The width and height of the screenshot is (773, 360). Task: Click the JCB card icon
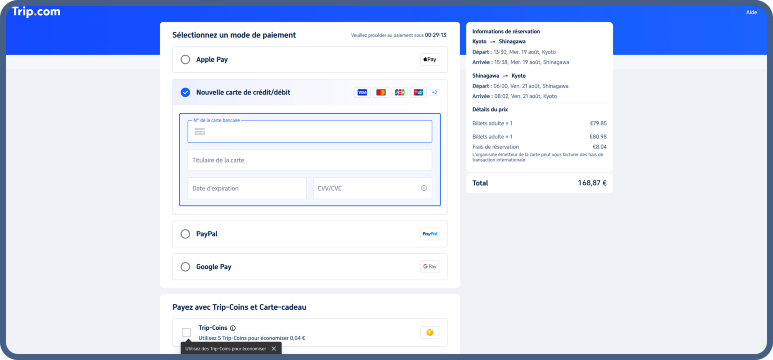point(399,92)
